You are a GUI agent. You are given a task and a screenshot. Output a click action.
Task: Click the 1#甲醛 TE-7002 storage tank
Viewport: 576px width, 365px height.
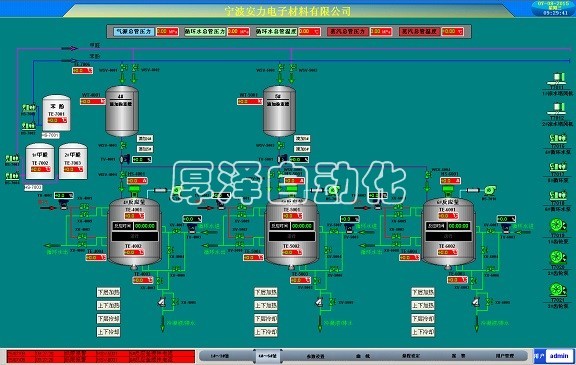pos(40,162)
